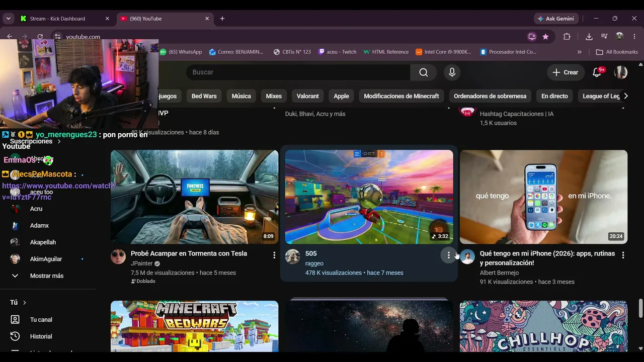Open site information icon beside youtube.com

coord(58,37)
